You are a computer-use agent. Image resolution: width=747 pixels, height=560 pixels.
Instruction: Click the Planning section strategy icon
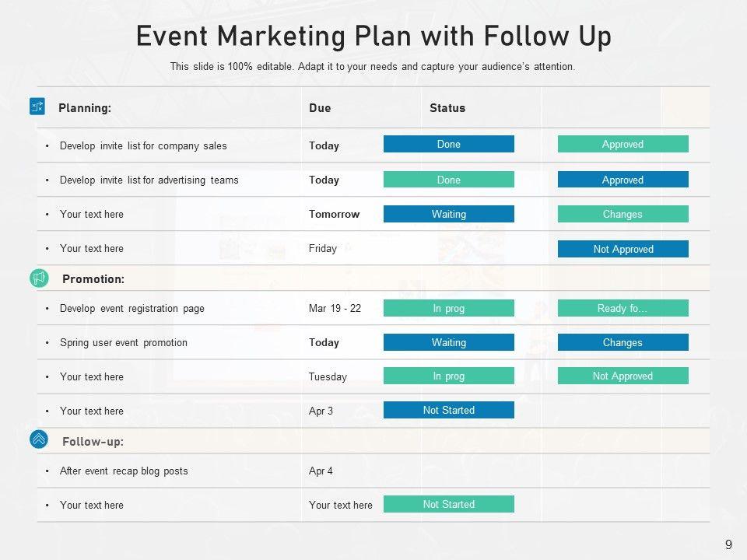pos(37,107)
